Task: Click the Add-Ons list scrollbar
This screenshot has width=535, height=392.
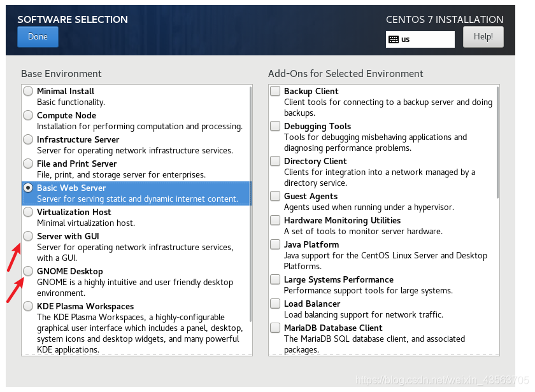Action: (497, 142)
